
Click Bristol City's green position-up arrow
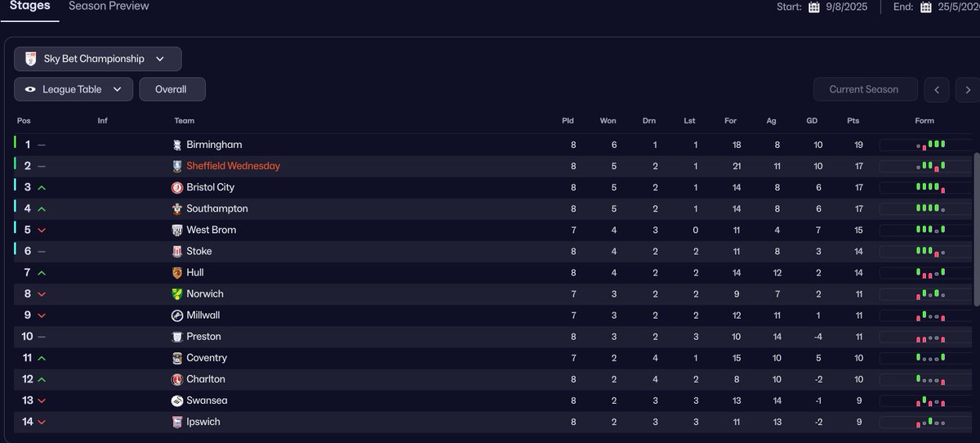pyautogui.click(x=42, y=187)
